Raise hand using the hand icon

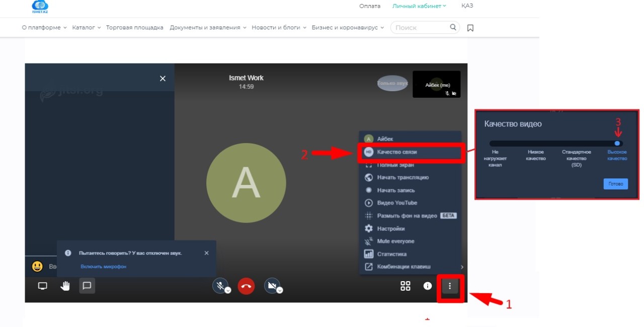click(65, 286)
